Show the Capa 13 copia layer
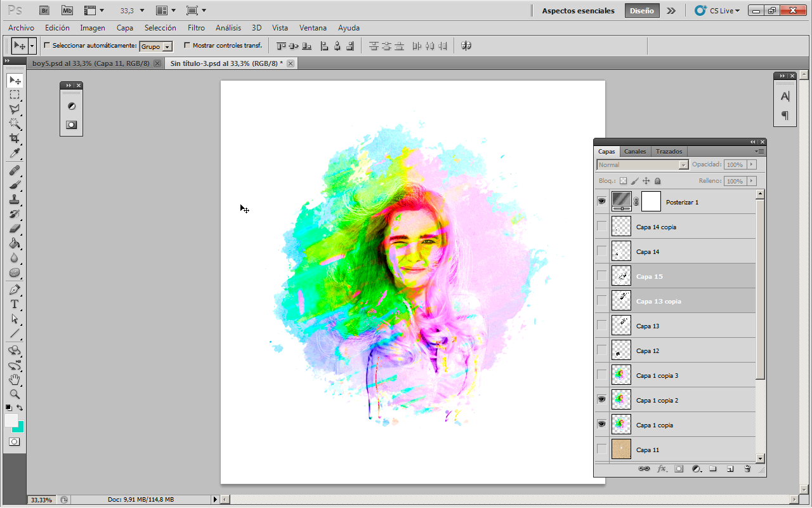The image size is (812, 508). click(x=601, y=300)
